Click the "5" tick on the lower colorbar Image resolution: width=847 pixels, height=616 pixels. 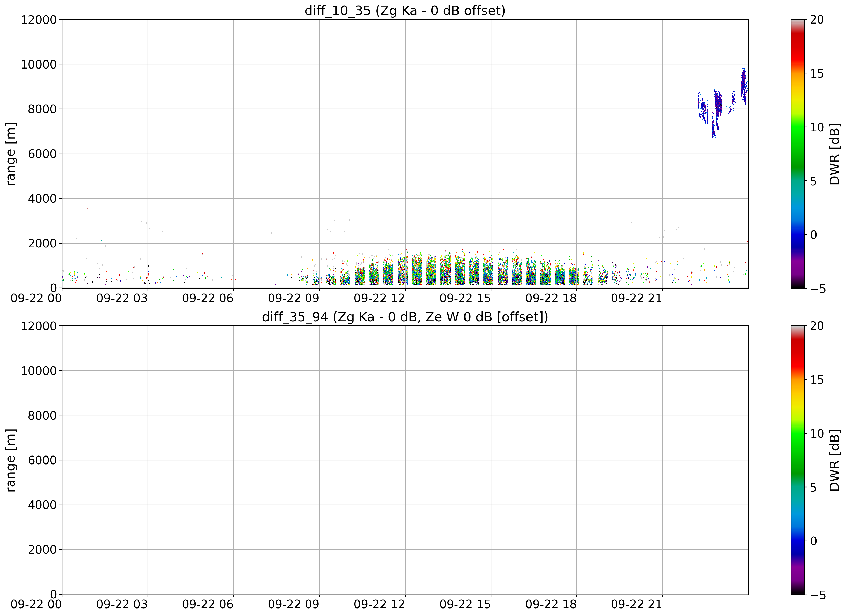pyautogui.click(x=813, y=488)
